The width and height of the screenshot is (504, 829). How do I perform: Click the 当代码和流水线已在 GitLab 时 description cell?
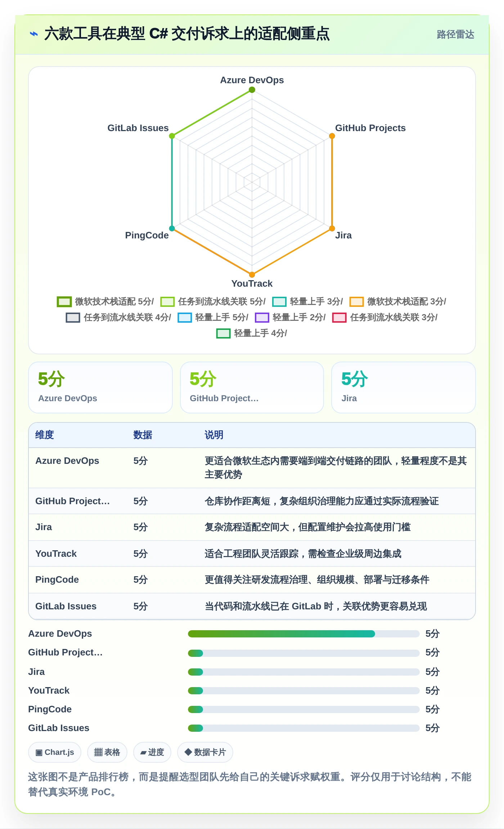click(316, 606)
